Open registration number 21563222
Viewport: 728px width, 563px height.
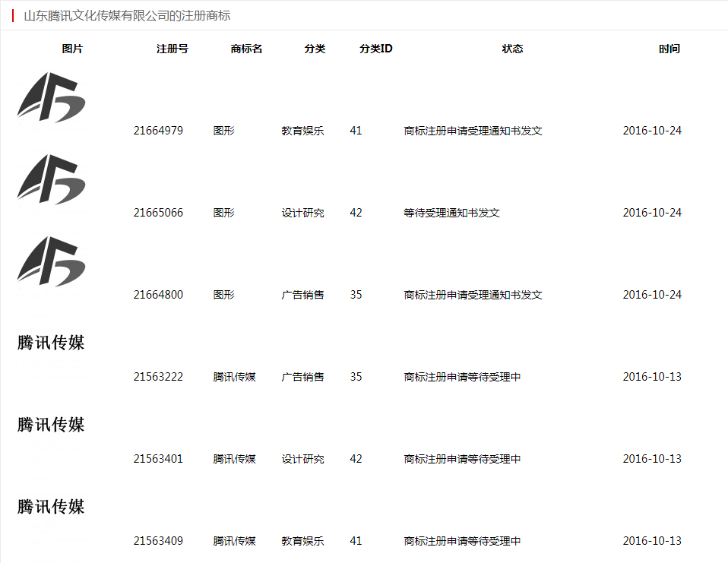point(158,377)
